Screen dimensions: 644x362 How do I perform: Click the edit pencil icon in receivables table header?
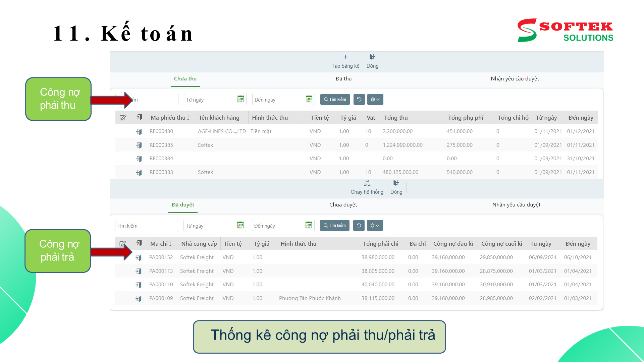tap(123, 117)
